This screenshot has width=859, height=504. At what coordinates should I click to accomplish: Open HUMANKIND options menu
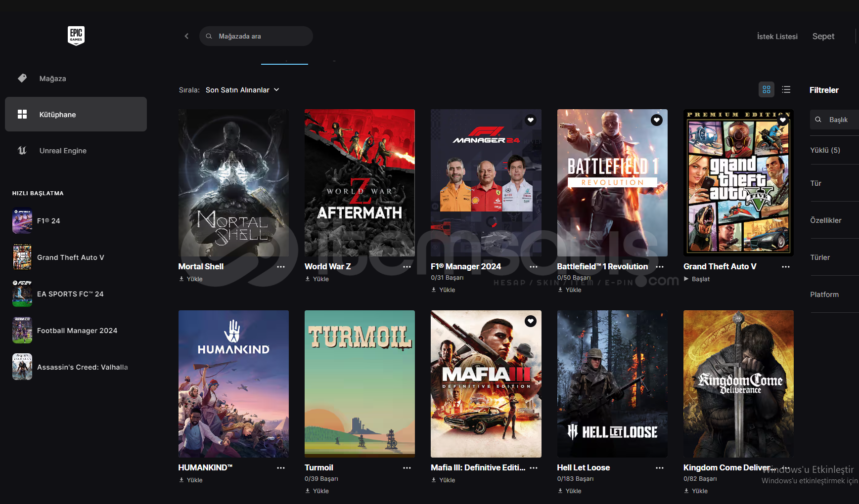(281, 468)
